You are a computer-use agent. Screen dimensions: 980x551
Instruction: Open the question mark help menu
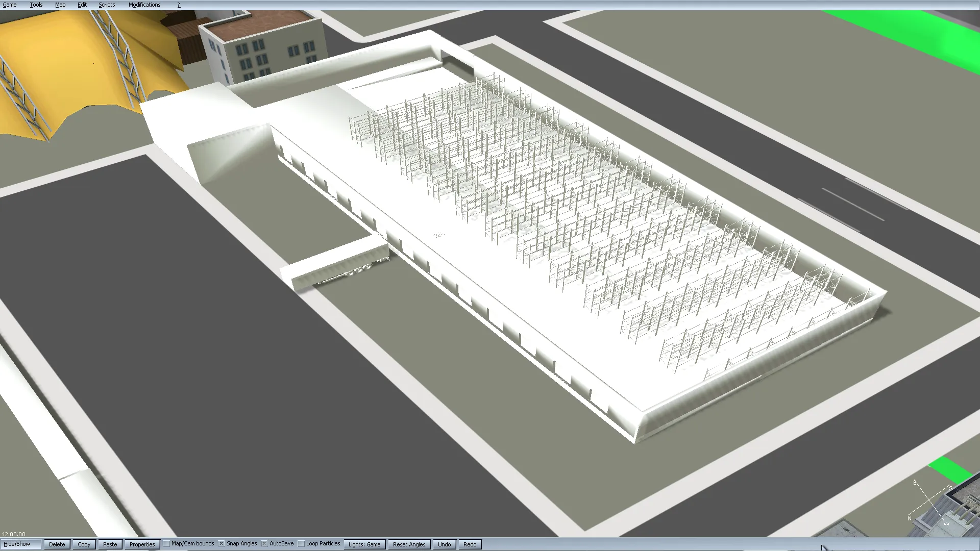(x=179, y=5)
